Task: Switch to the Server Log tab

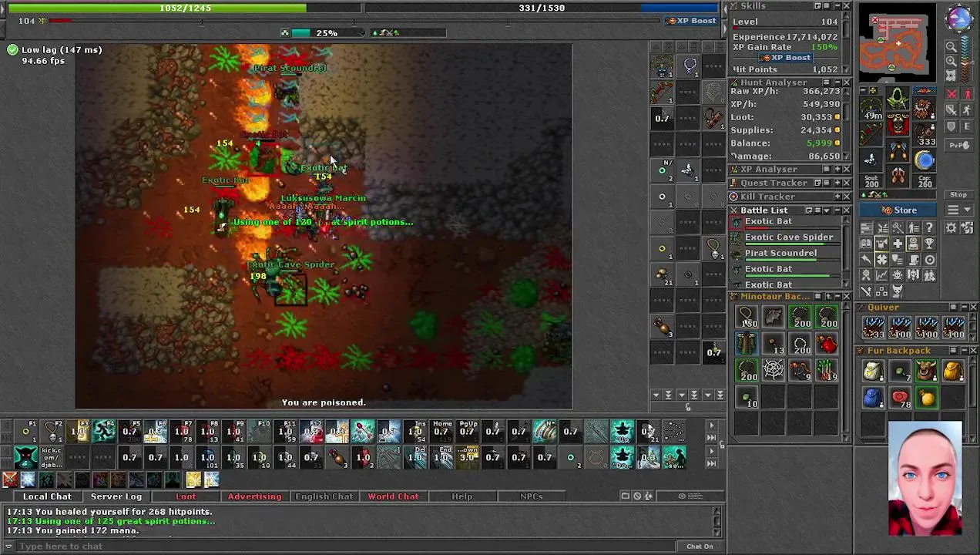Action: click(x=116, y=496)
